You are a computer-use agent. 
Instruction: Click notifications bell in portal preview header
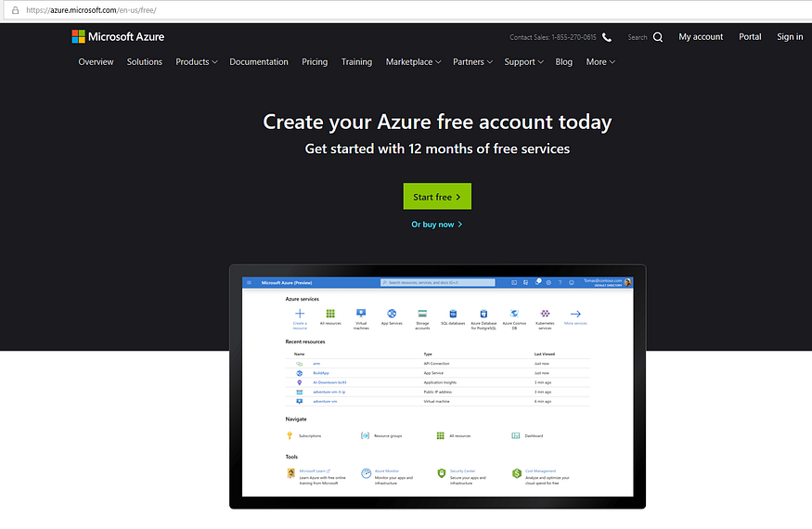[x=538, y=282]
